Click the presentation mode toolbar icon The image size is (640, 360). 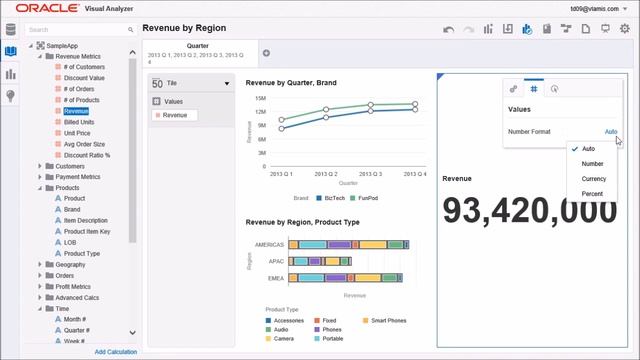pos(605,29)
